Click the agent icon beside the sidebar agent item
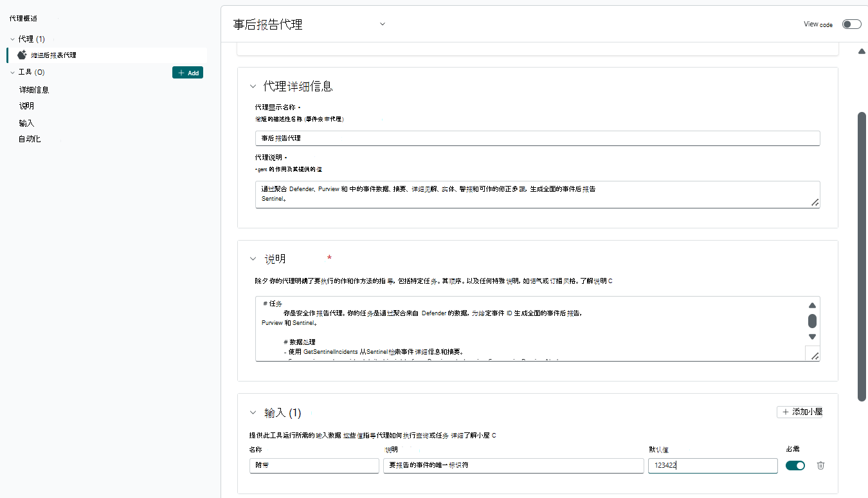Viewport: 868px width, 498px height. (x=22, y=55)
